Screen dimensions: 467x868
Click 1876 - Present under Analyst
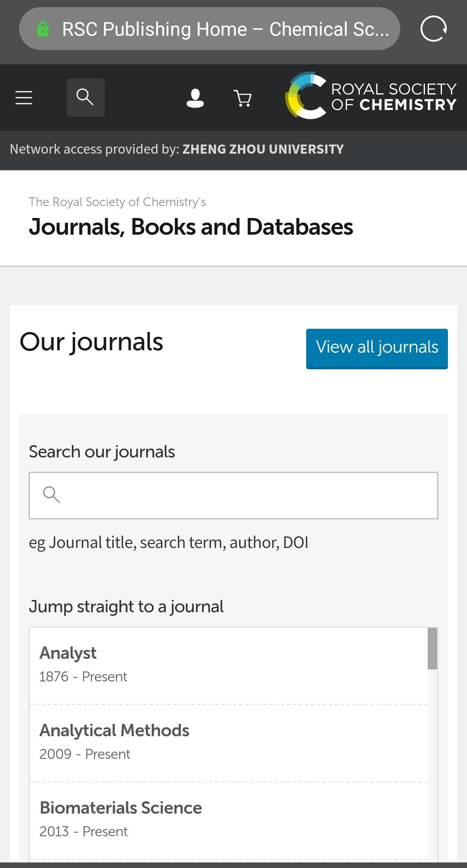point(83,677)
